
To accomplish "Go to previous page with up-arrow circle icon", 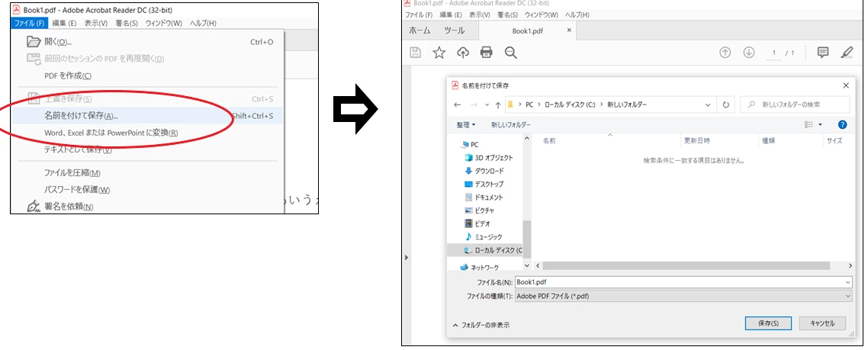I will (x=725, y=53).
